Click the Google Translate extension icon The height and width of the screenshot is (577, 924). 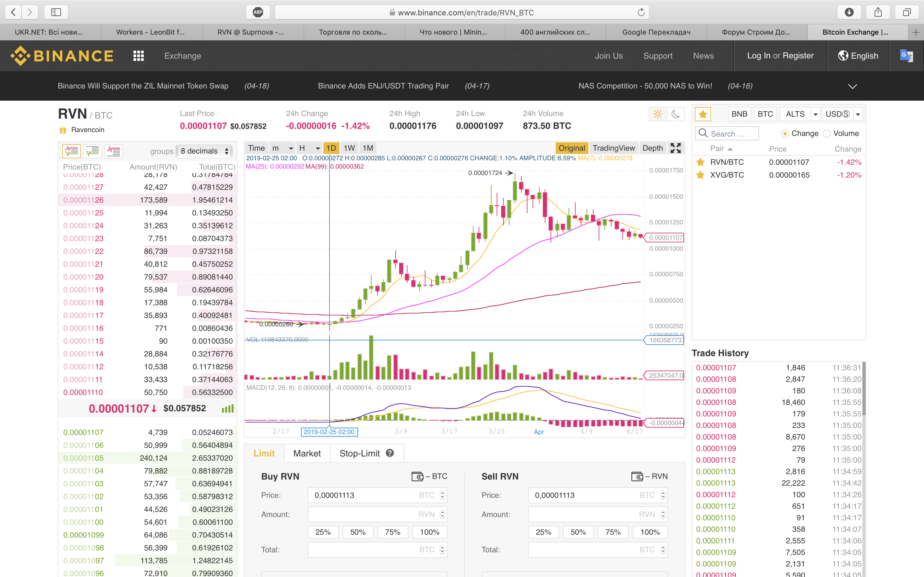coord(906,56)
